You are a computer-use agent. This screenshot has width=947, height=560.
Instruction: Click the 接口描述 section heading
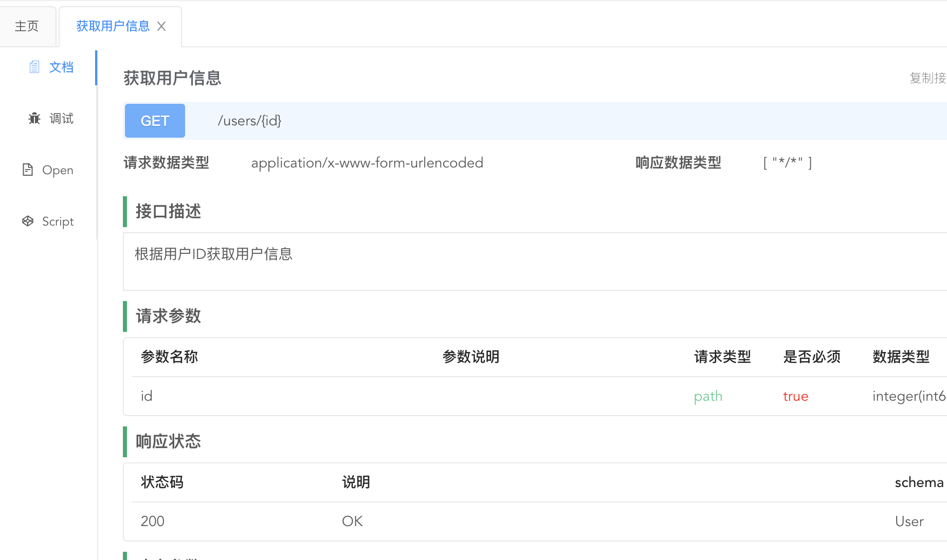[x=168, y=212]
